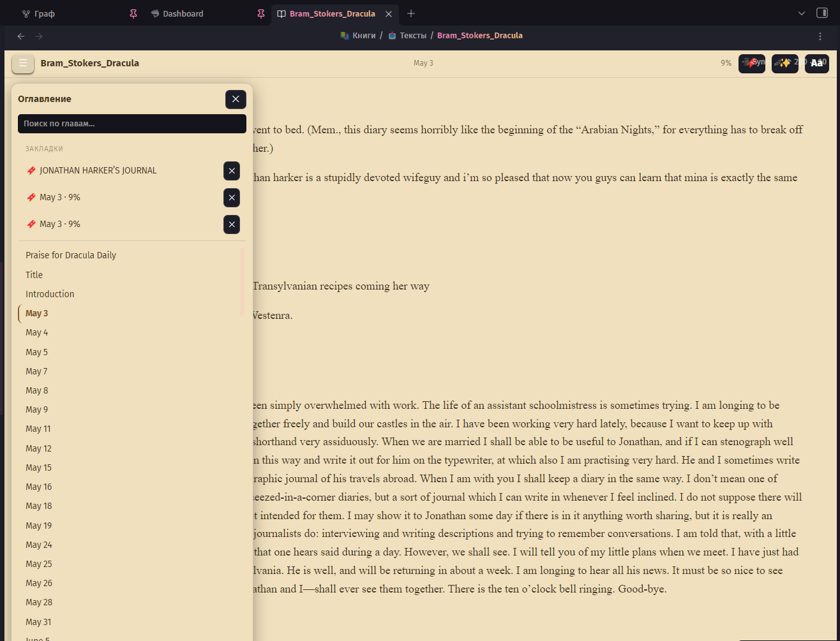Select the May 31 chapter

pyautogui.click(x=38, y=622)
